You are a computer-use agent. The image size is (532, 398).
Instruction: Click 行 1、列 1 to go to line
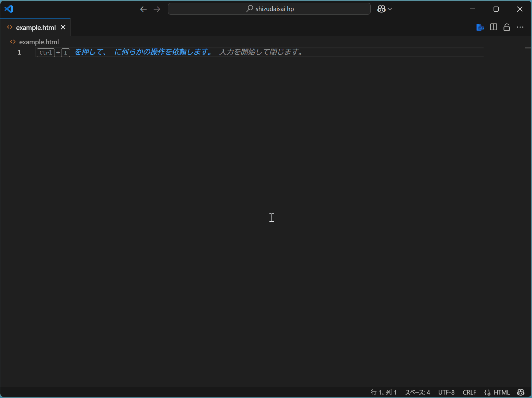click(384, 392)
